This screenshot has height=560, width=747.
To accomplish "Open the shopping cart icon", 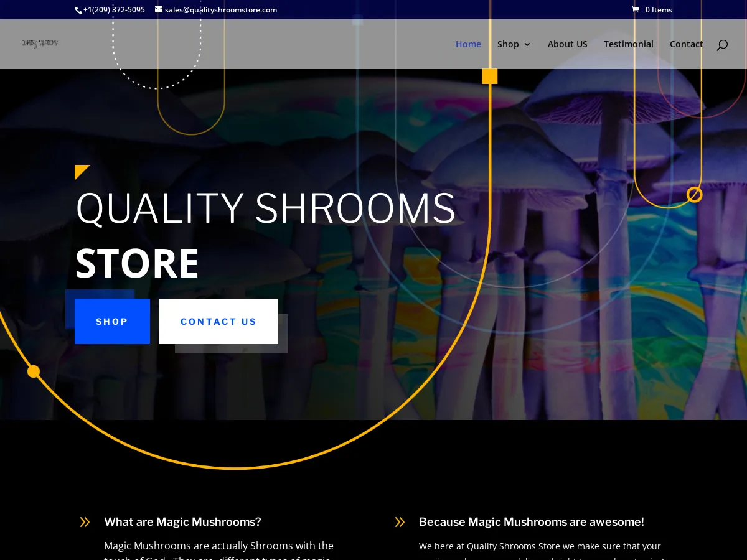I will point(636,9).
